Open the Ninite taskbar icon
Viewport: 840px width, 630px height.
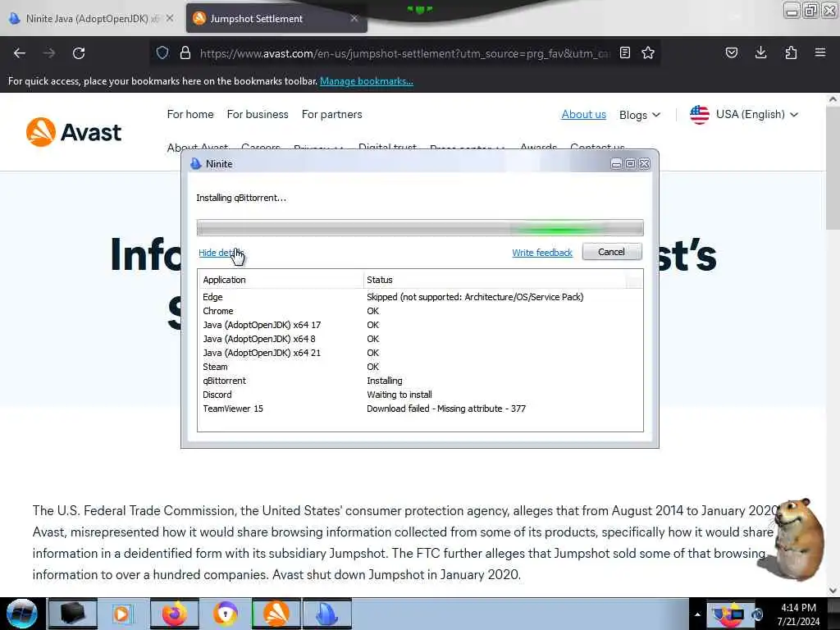tap(327, 614)
